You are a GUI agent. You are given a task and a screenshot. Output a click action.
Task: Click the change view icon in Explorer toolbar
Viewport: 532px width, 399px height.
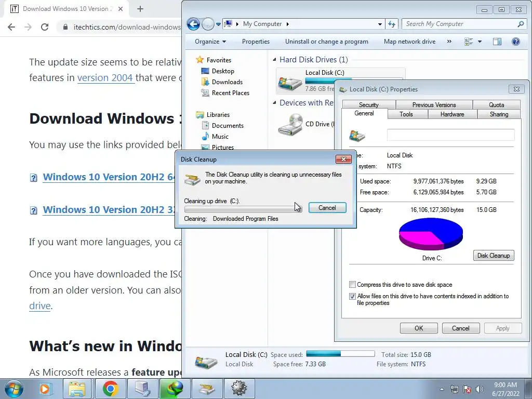click(x=469, y=42)
